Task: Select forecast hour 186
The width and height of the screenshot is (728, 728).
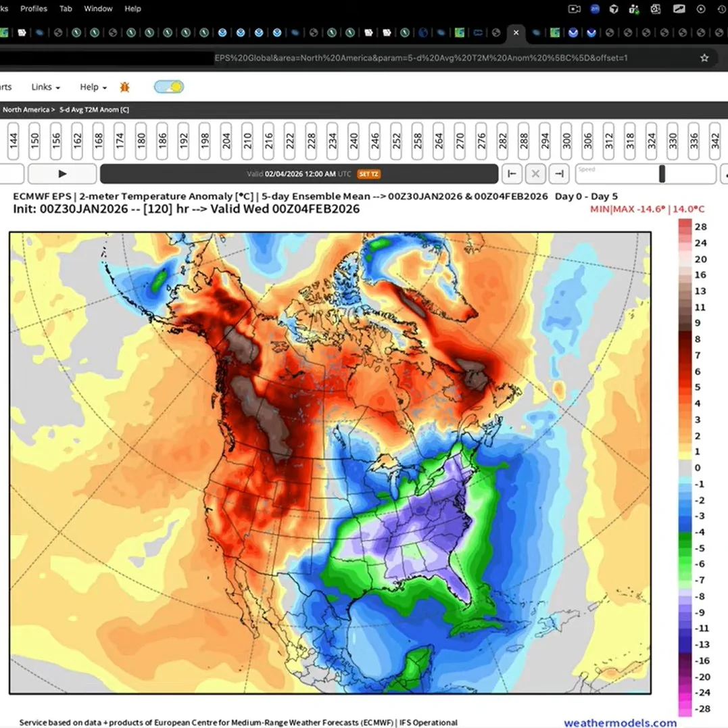Action: (162, 141)
